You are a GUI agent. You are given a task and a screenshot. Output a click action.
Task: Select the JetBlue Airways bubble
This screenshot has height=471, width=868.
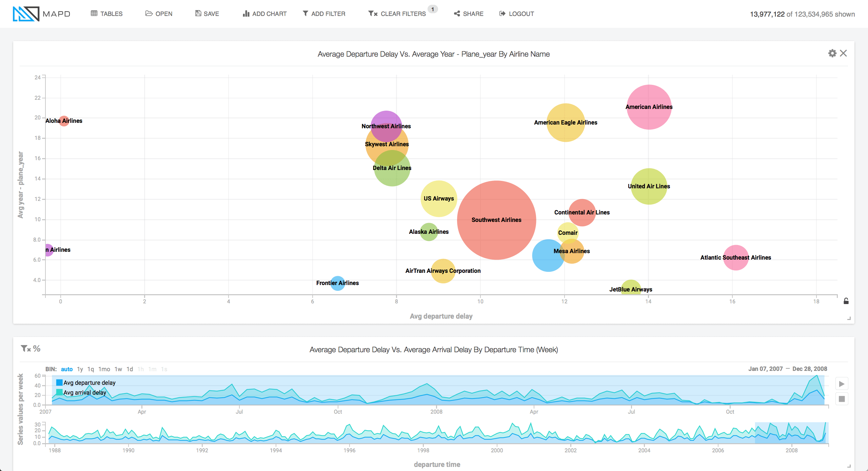(x=631, y=287)
